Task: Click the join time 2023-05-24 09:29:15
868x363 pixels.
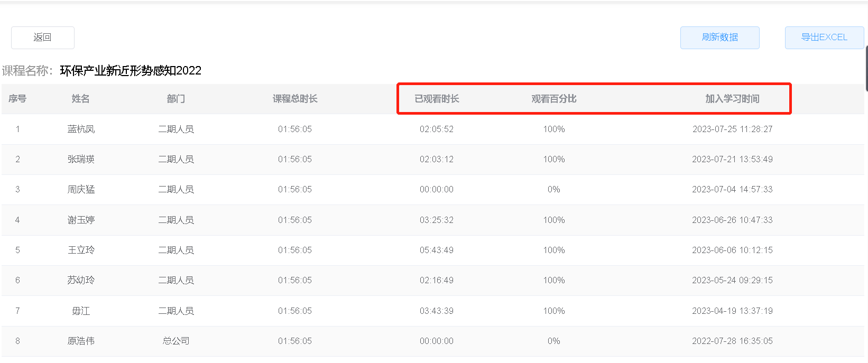Action: point(732,280)
